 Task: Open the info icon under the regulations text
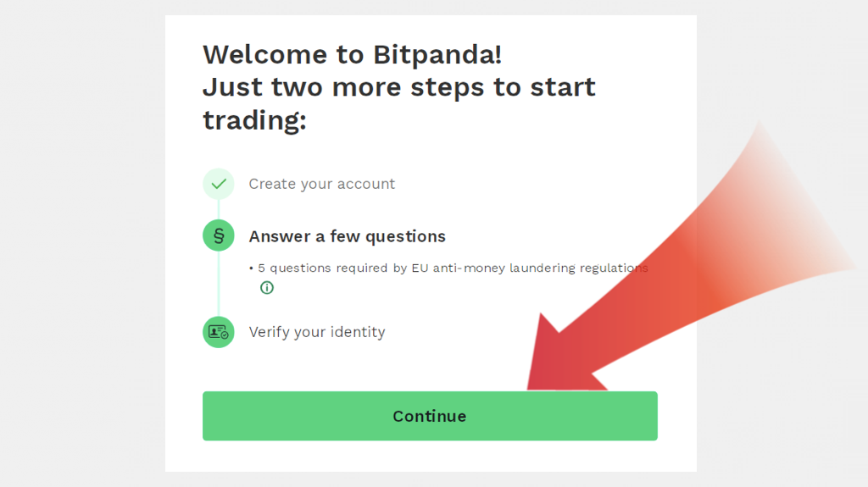click(267, 288)
